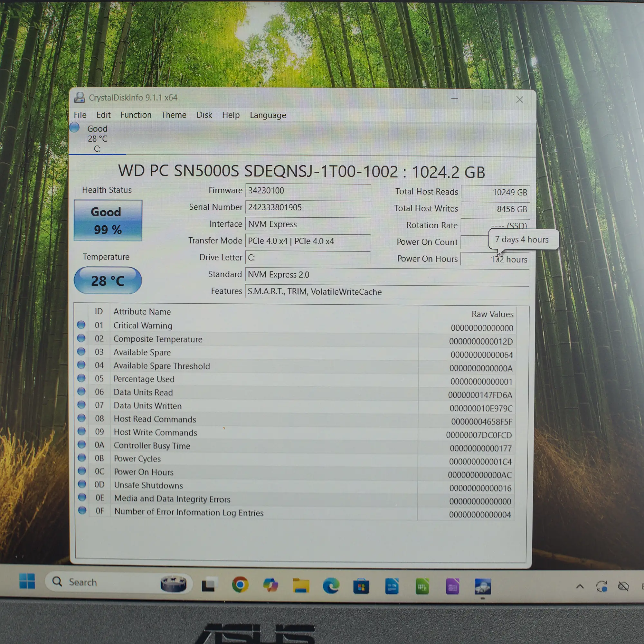Screen dimensions: 644x644
Task: Open the File menu
Action: [x=80, y=115]
